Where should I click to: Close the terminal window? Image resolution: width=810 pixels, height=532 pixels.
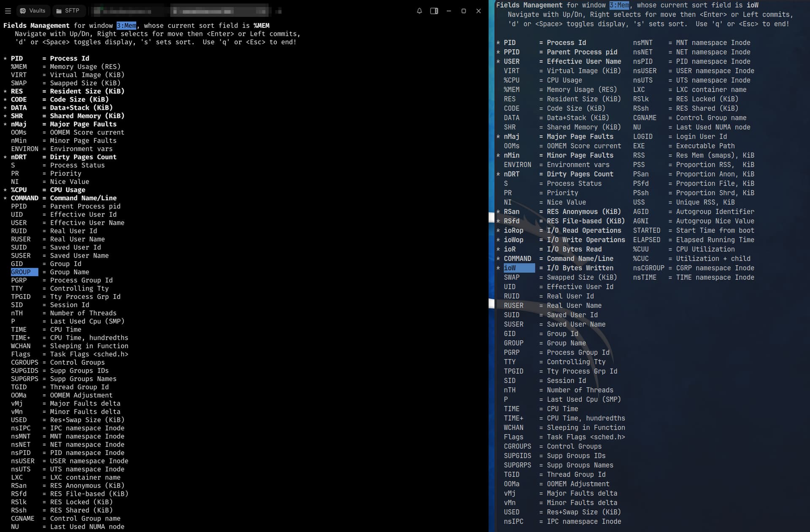click(x=478, y=11)
